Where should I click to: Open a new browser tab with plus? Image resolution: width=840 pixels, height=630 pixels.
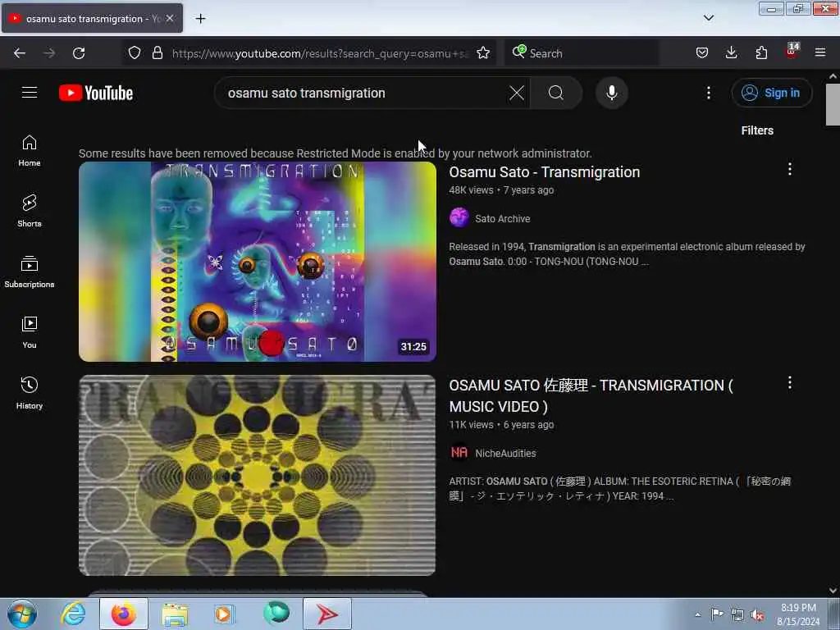pos(200,18)
